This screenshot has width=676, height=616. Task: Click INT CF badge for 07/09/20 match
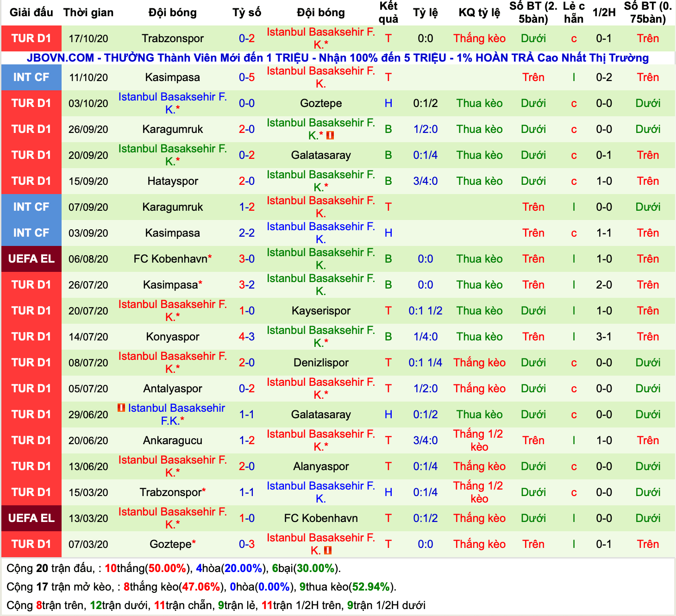coord(31,207)
